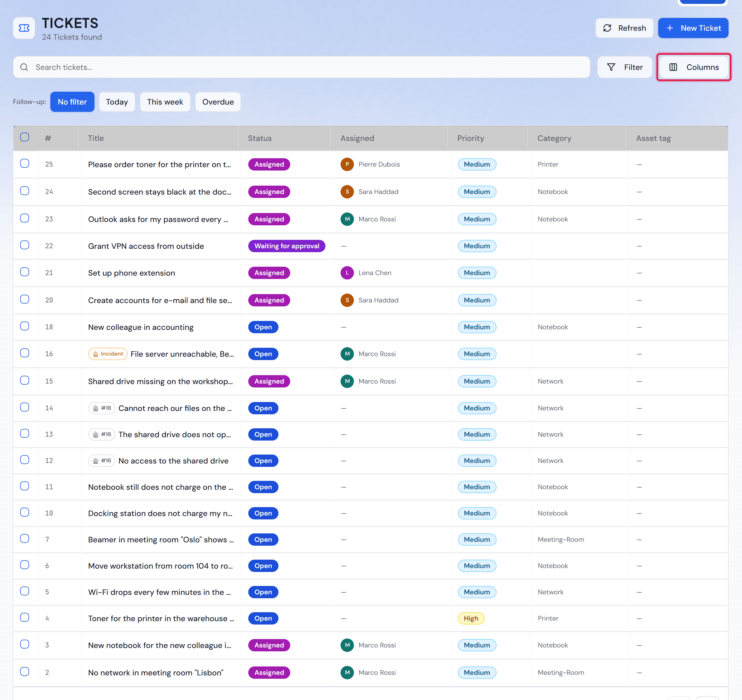Screen dimensions: 742x700
Task: Click the #16 linked badge on ticket 12
Action: point(101,461)
